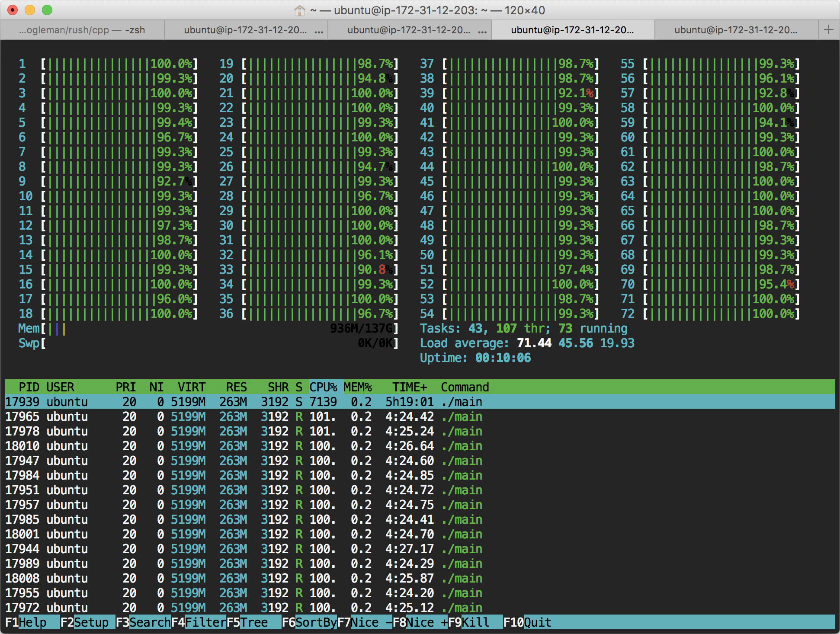The width and height of the screenshot is (840, 634).
Task: Click F10 Quit in htop footer
Action: point(527,622)
